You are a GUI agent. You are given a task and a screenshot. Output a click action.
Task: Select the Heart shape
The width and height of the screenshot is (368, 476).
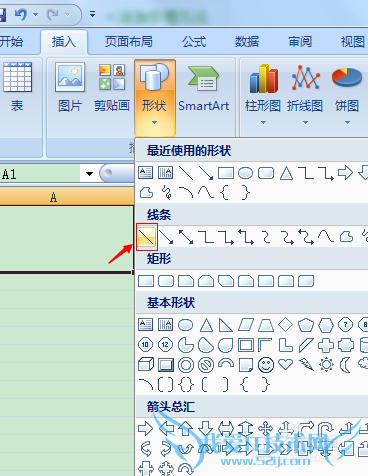[x=286, y=364]
